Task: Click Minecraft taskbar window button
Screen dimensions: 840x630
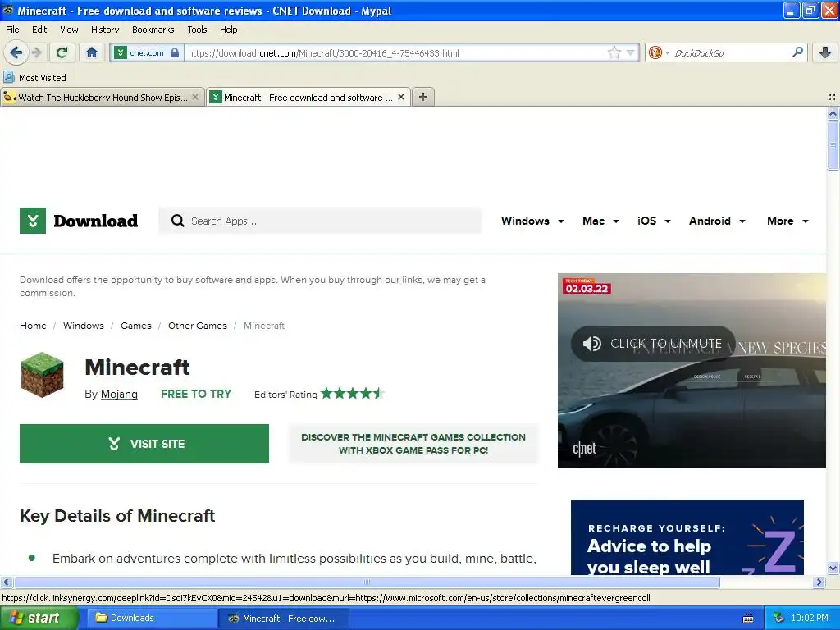Action: point(284,619)
